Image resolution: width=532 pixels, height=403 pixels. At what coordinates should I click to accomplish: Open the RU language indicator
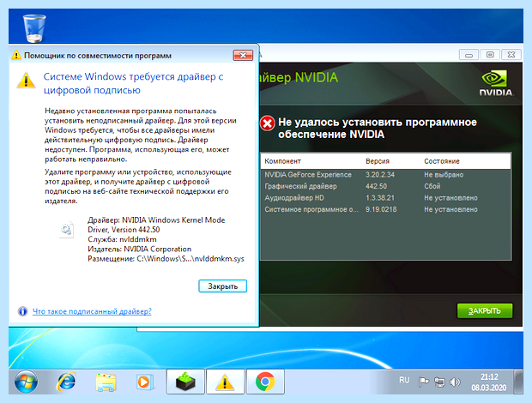click(404, 381)
